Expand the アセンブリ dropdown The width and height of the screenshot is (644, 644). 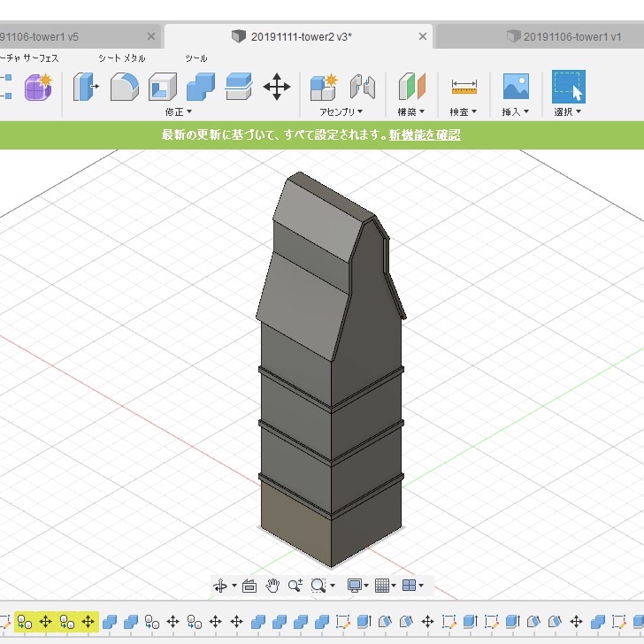[341, 111]
